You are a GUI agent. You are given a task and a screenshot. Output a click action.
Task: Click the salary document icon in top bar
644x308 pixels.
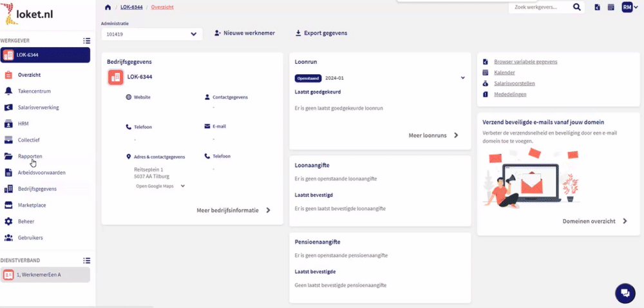[x=597, y=7]
